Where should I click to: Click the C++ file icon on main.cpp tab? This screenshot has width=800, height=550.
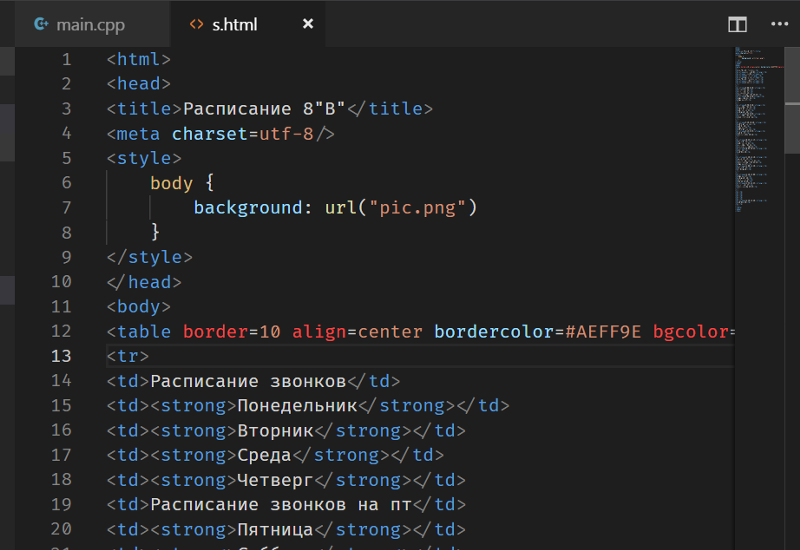pos(41,24)
